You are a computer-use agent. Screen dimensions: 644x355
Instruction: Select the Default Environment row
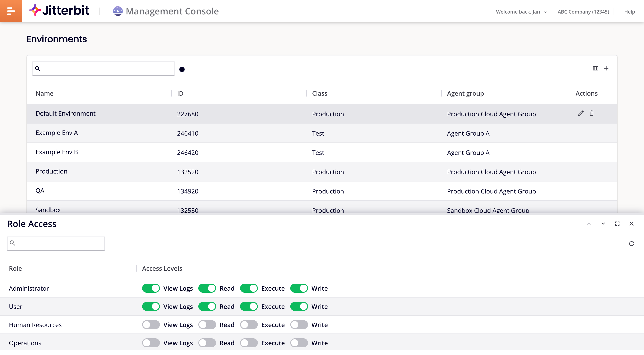click(x=322, y=114)
